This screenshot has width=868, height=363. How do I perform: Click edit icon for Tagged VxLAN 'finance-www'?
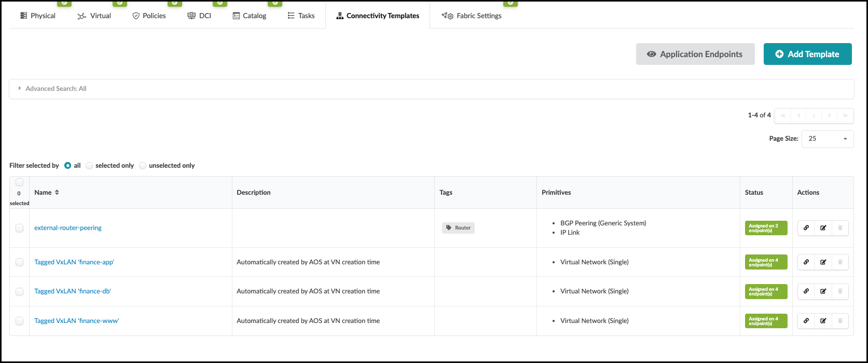823,321
